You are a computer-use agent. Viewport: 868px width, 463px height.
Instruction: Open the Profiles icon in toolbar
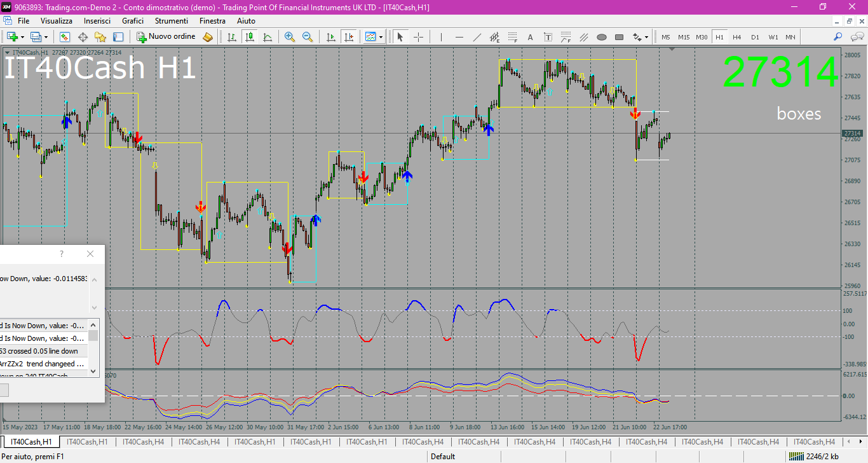[36, 37]
